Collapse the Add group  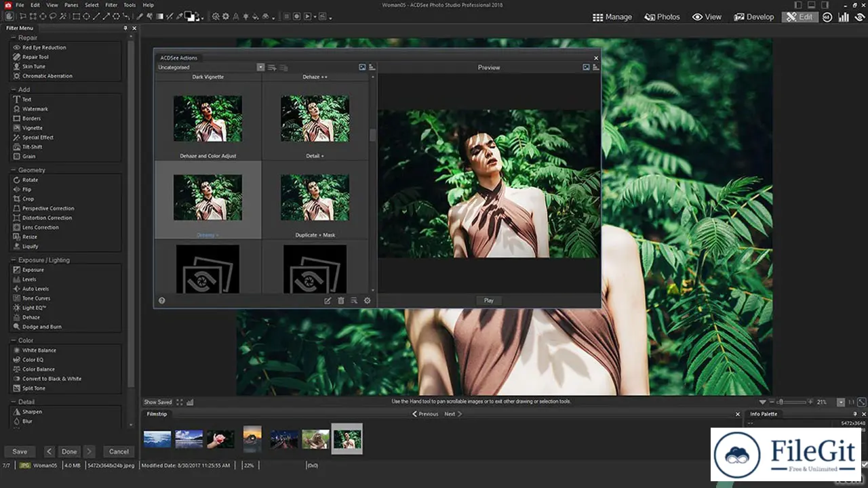pos(14,89)
